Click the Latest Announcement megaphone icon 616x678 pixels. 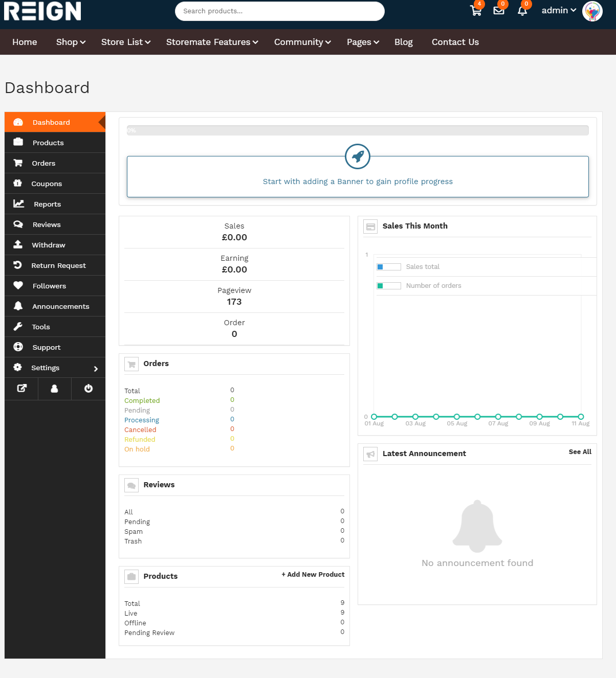(x=370, y=454)
